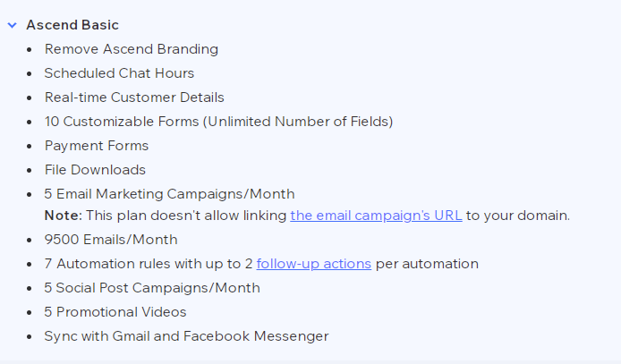621x364 pixels.
Task: Click 5 Email Marketing Campaigns/Month text
Action: tap(169, 194)
